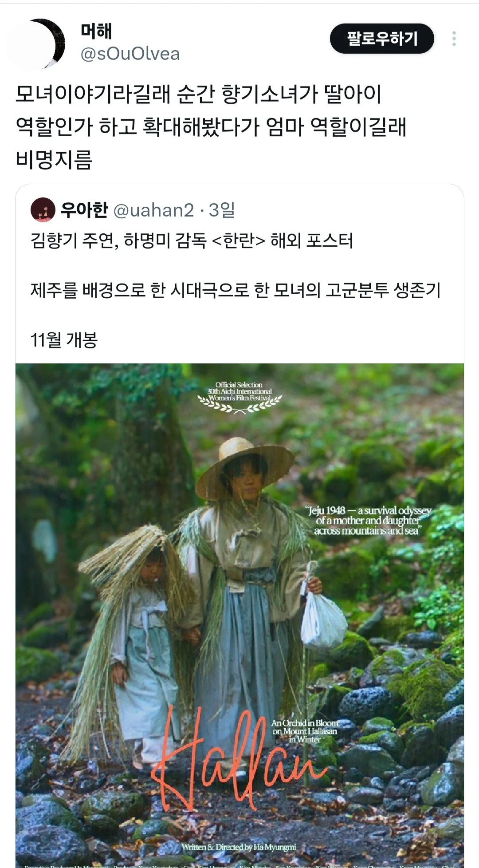Click the @uahan2 handle in quoted tweet

pos(154,210)
